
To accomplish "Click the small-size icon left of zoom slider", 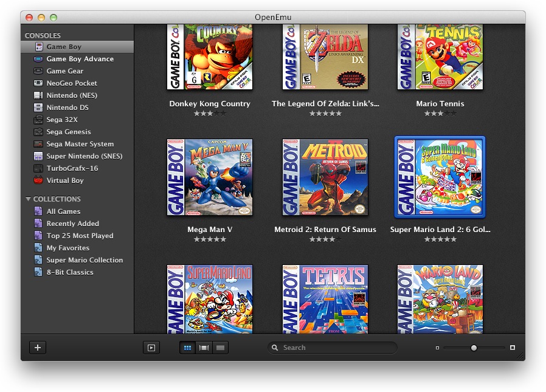I will tap(437, 348).
